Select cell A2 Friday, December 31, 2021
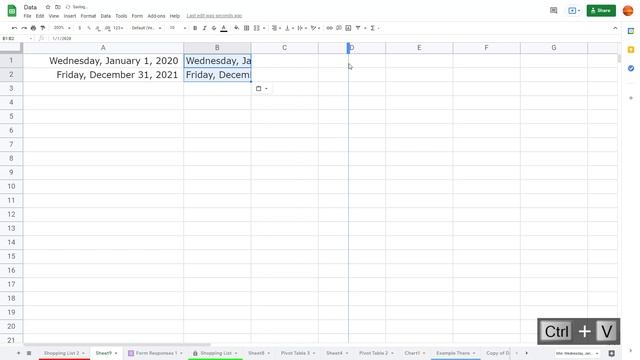640x360 pixels. (103, 75)
